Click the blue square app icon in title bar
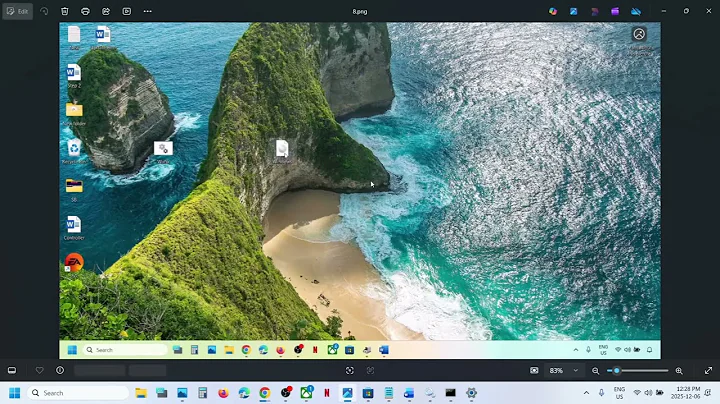720x404 pixels. (574, 11)
